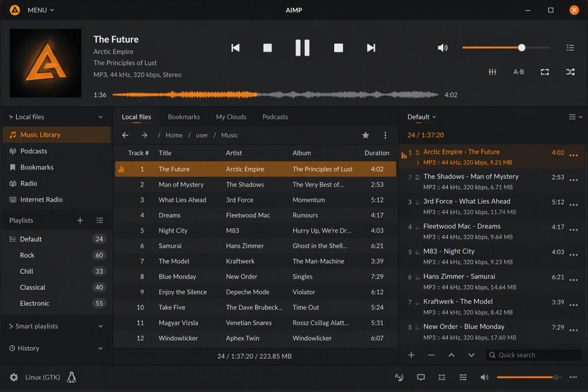588x392 pixels.
Task: Switch to the Local files tab
Action: tap(137, 117)
